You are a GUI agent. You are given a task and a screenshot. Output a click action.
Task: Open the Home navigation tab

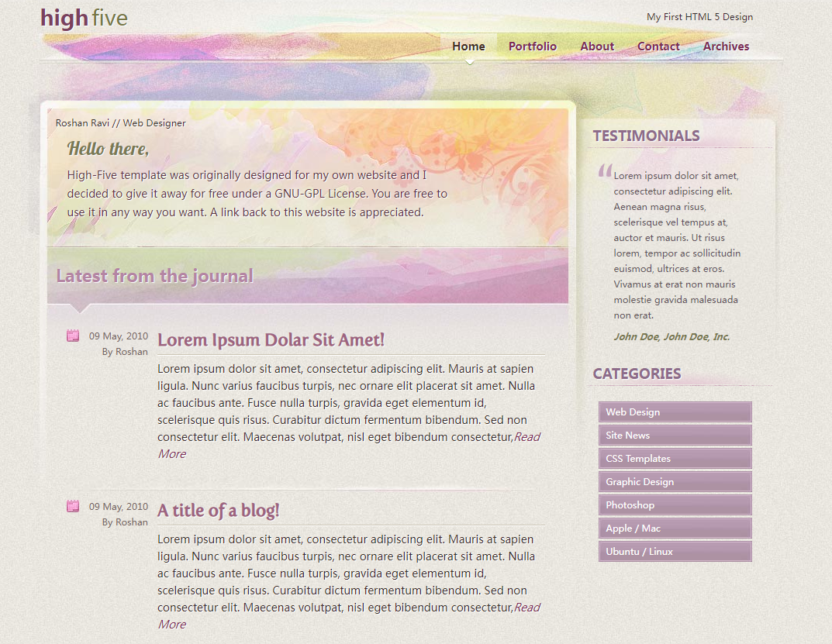coord(468,46)
